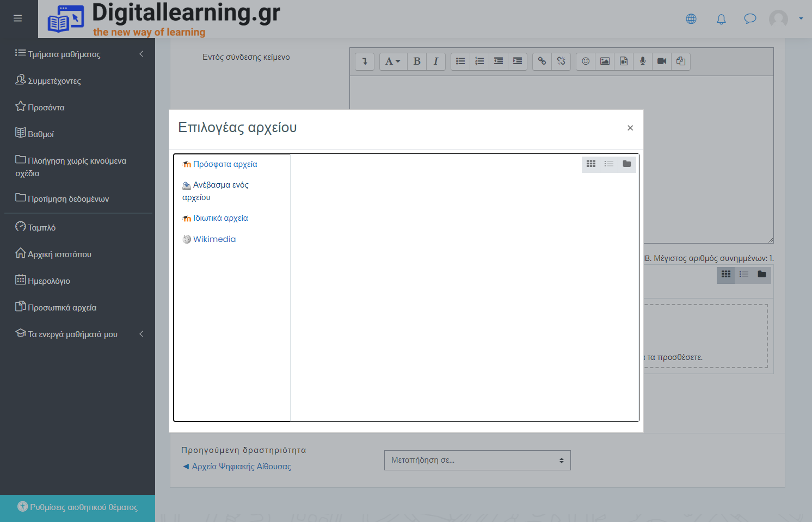Apply italic formatting in editor
Screen dimensions: 812x522
point(436,61)
